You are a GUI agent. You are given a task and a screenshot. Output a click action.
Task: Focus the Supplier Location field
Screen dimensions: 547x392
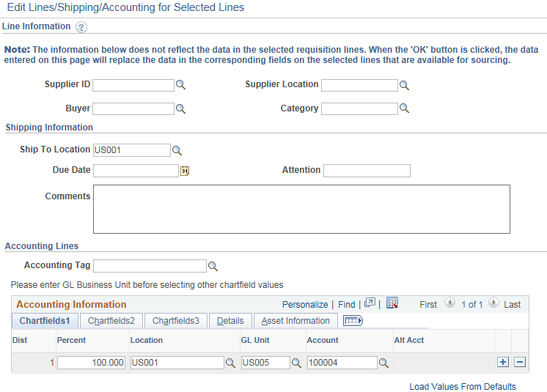(359, 86)
